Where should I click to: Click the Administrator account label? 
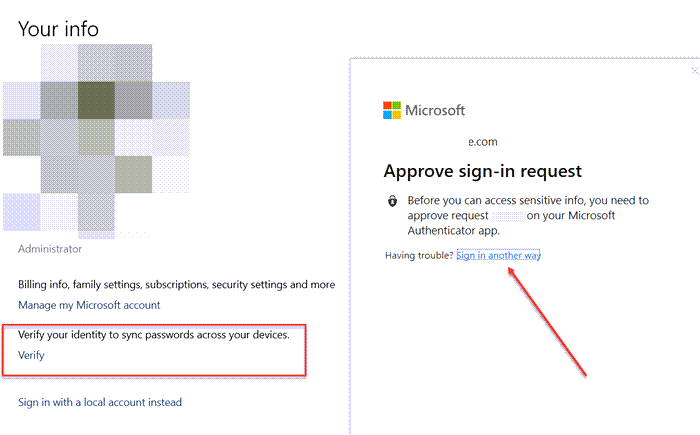coord(50,249)
